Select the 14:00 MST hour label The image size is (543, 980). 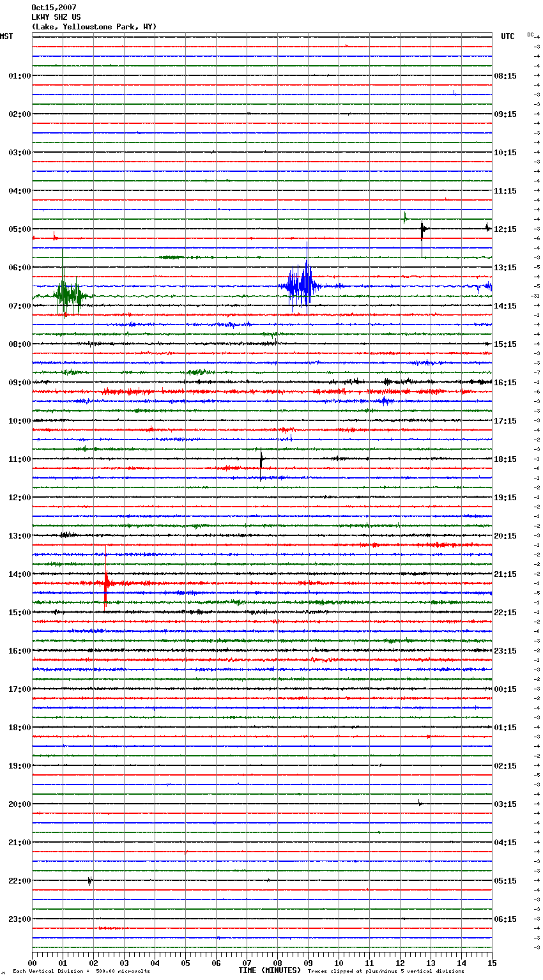coord(19,574)
